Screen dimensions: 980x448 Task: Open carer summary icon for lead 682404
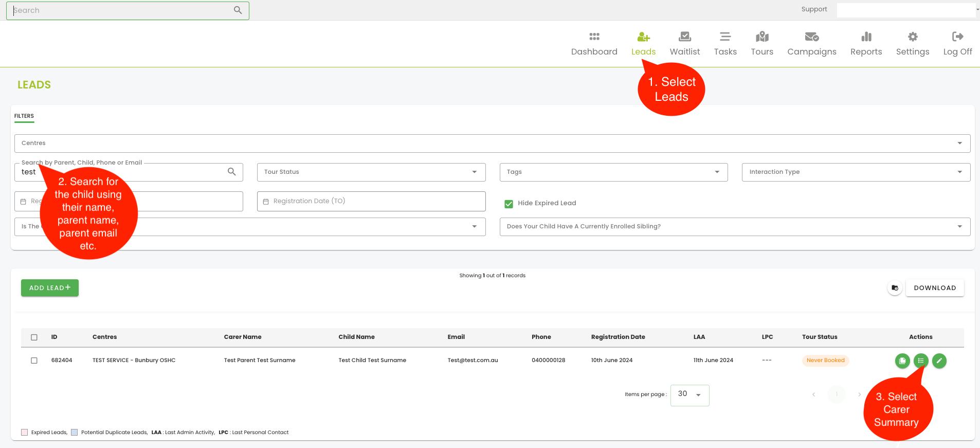pyautogui.click(x=921, y=361)
